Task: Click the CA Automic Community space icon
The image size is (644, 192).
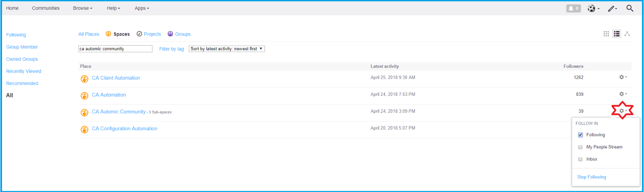Action: 84,113
